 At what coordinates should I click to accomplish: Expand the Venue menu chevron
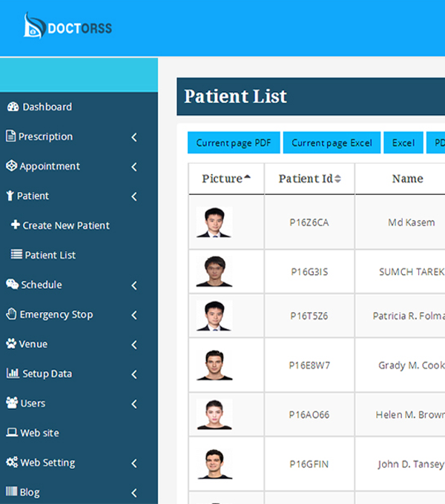click(134, 345)
